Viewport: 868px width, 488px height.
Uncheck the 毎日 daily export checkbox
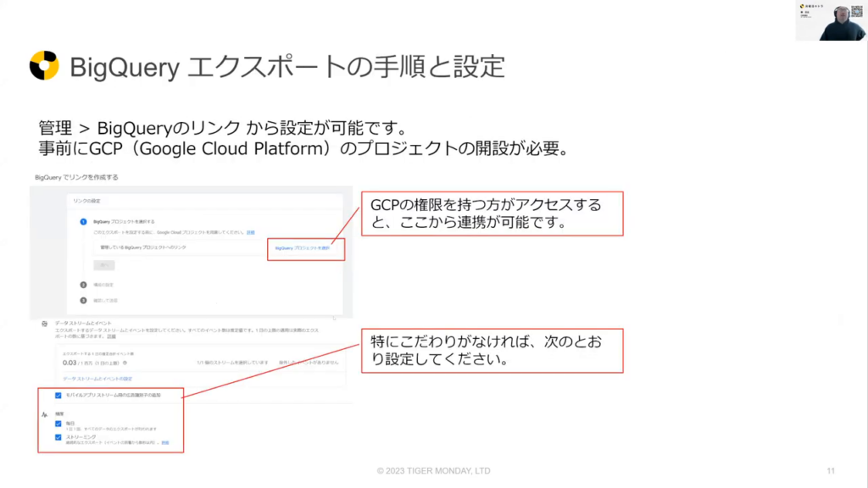tap(58, 424)
